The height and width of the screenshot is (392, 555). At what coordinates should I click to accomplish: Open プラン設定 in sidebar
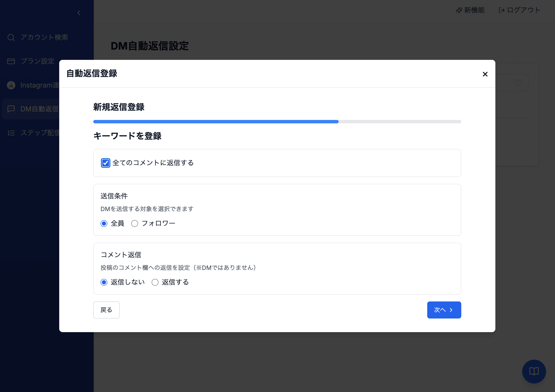[x=31, y=61]
